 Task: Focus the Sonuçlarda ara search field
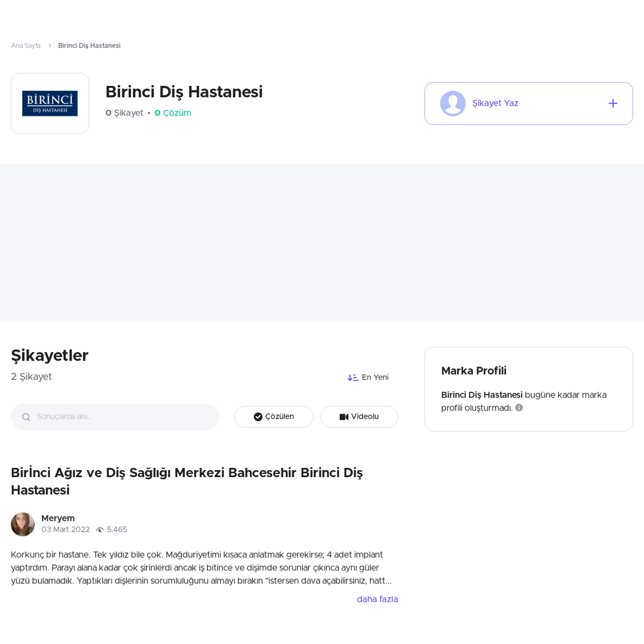(x=115, y=417)
